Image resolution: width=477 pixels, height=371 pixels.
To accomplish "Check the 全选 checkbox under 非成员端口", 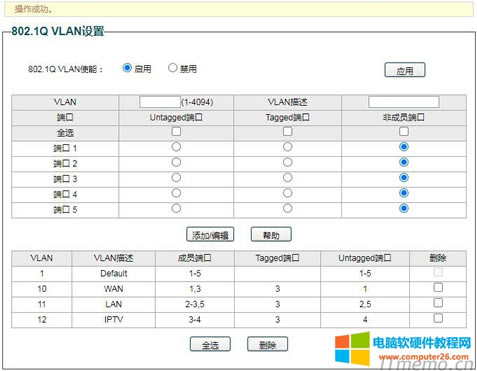I will point(404,131).
